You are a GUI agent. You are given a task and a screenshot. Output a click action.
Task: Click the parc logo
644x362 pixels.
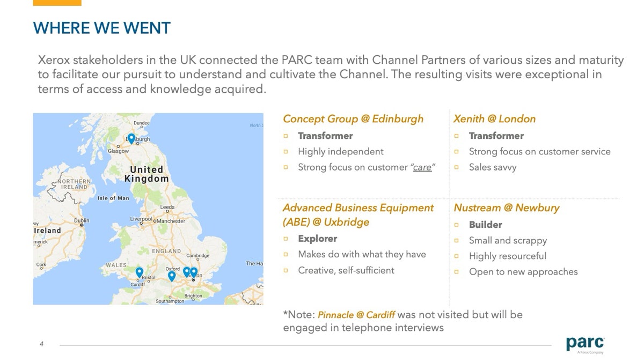(x=585, y=344)
